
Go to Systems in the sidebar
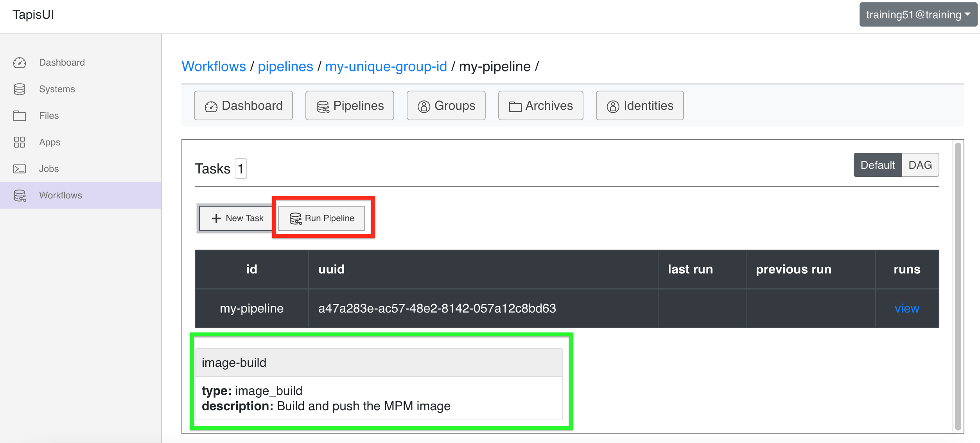pyautogui.click(x=81, y=89)
